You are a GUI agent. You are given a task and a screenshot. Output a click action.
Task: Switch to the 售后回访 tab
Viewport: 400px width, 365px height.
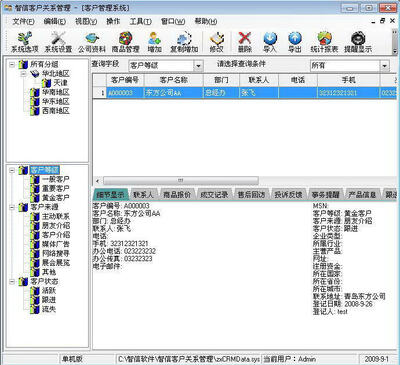pos(251,194)
